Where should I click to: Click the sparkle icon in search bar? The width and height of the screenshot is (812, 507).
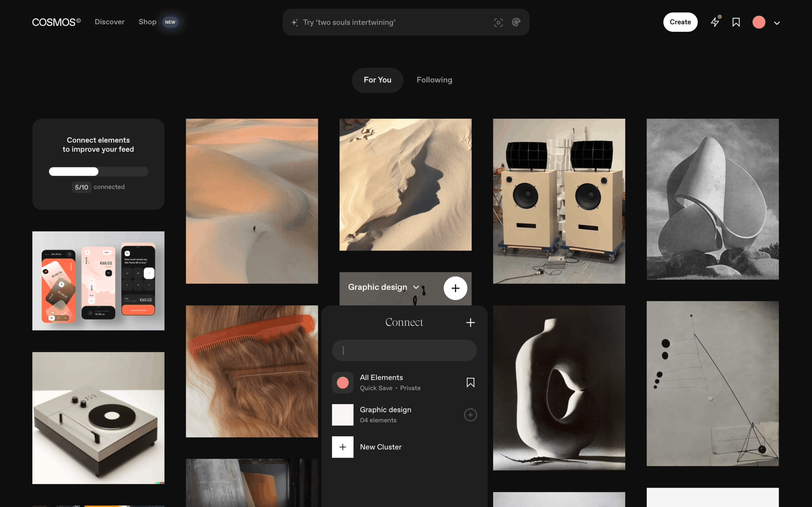[295, 23]
